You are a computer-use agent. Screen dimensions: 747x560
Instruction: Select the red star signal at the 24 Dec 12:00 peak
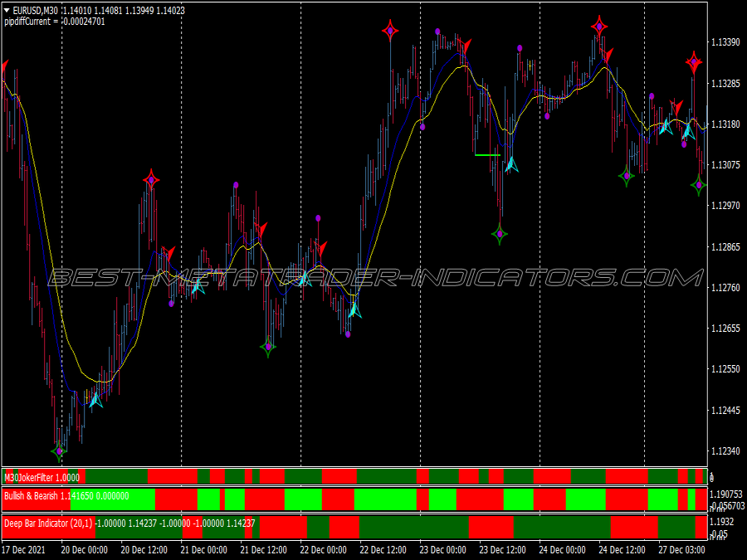coord(599,27)
